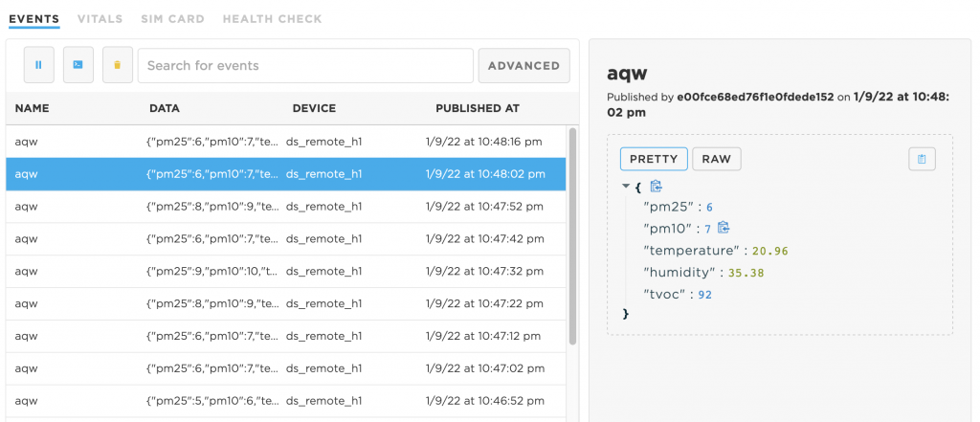Open the VITALS tab
This screenshot has height=422, width=980.
(x=100, y=19)
